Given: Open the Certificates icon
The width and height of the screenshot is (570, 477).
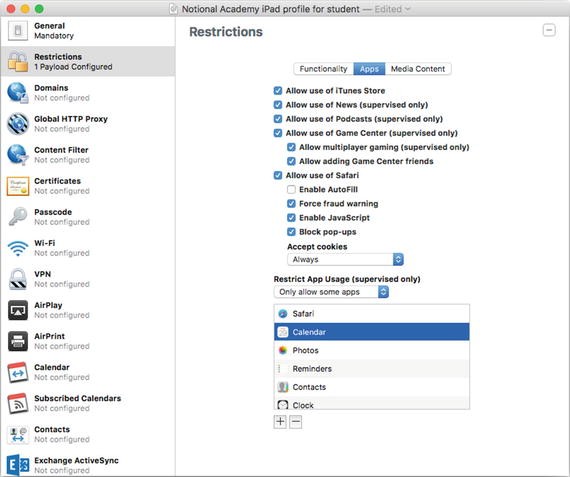Looking at the screenshot, I should (18, 186).
